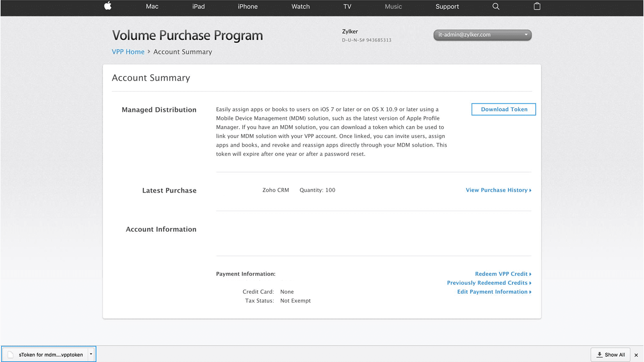Open the search magnifier icon
This screenshot has width=644, height=362.
pos(496,6)
